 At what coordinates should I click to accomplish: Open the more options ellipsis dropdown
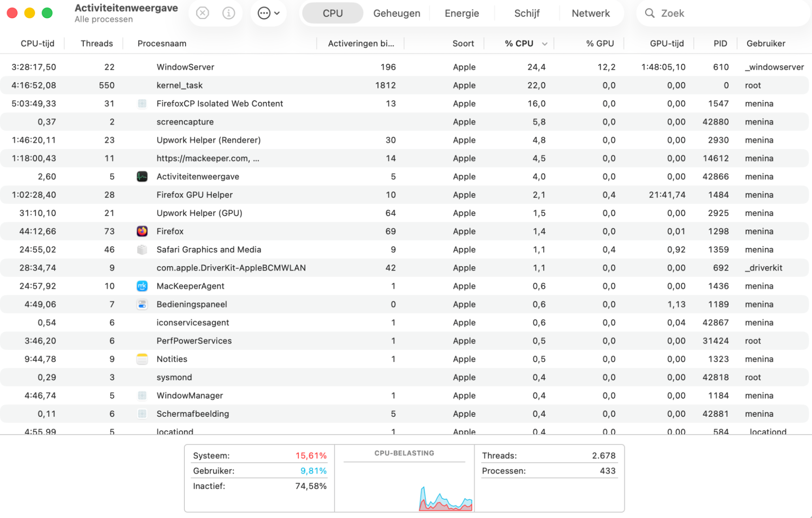pyautogui.click(x=269, y=13)
